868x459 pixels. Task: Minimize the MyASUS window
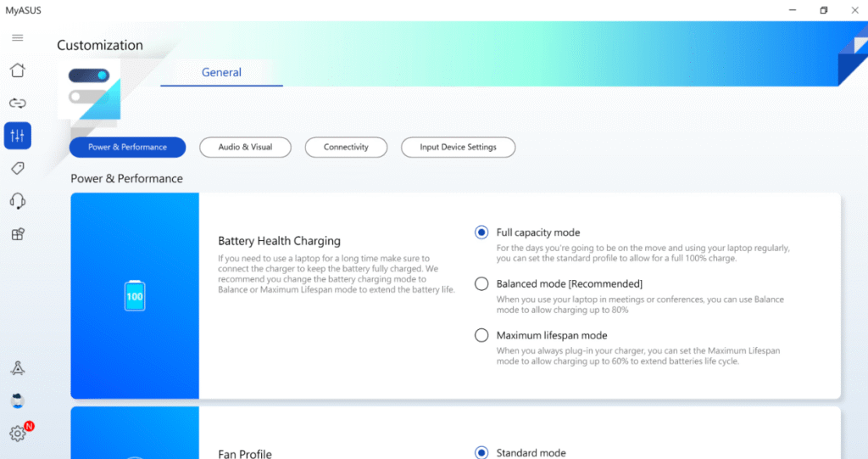793,10
